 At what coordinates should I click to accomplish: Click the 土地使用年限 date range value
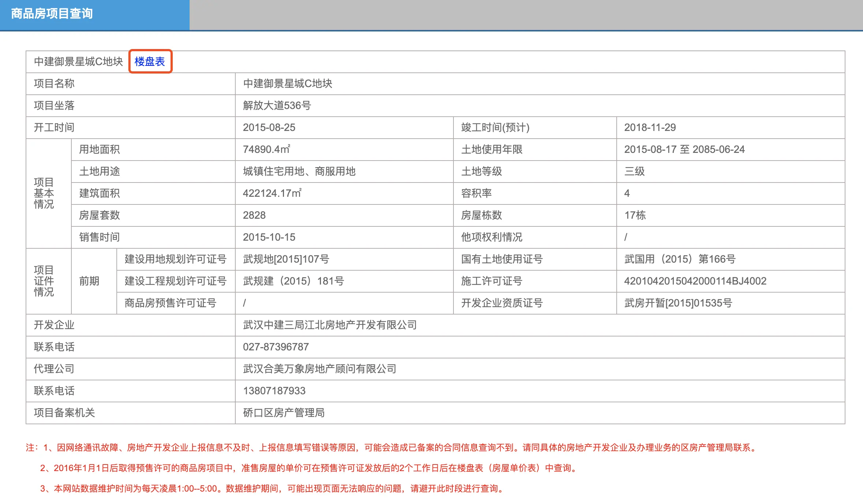[x=684, y=149]
